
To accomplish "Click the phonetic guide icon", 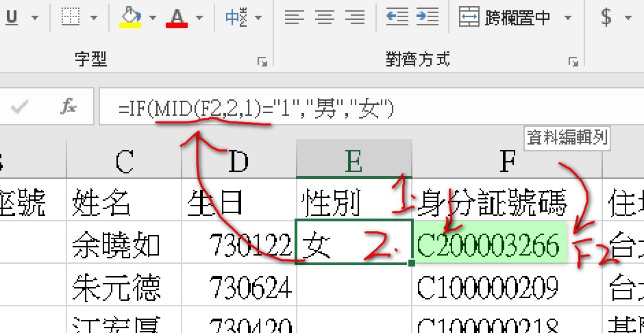I will click(x=236, y=17).
